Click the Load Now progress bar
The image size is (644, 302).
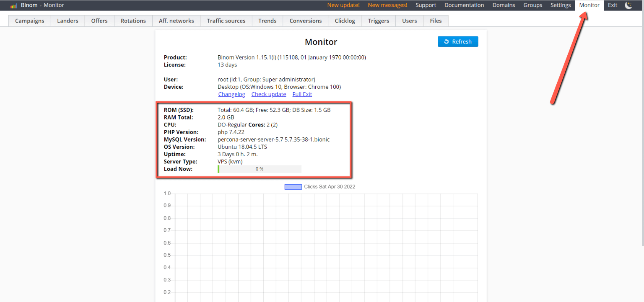pos(260,169)
